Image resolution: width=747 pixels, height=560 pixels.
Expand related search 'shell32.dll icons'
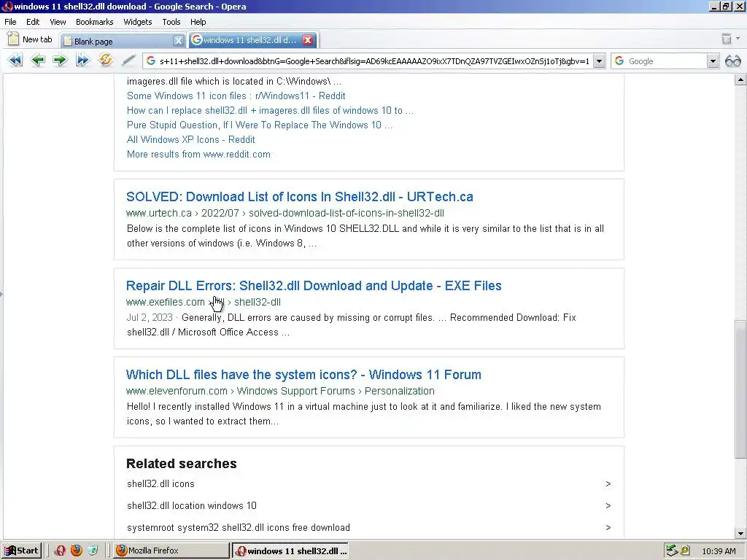[x=608, y=484]
